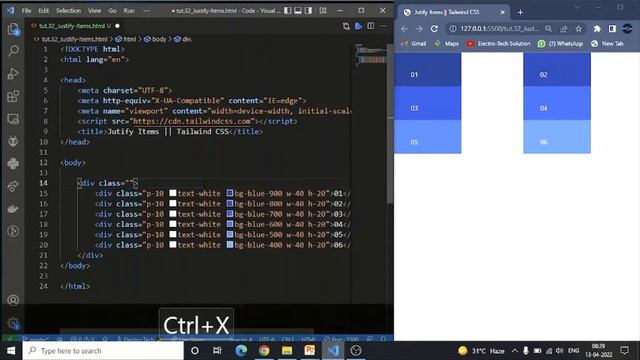Click the unsaved dot on the editor tab
The width and height of the screenshot is (640, 360).
point(118,26)
